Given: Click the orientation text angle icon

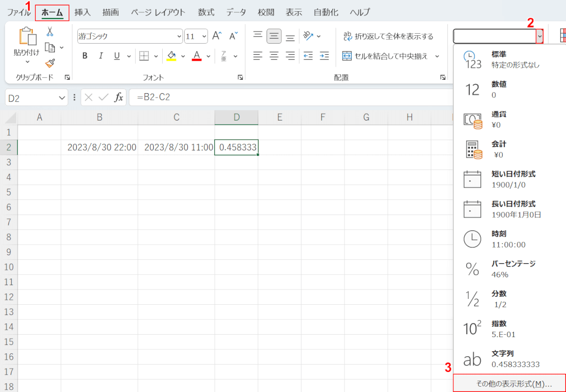Looking at the screenshot, I should click(308, 36).
